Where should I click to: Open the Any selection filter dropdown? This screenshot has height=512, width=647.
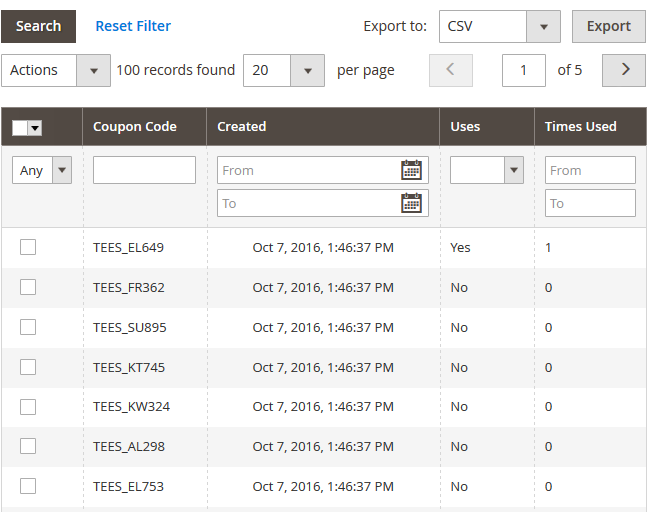coord(42,170)
